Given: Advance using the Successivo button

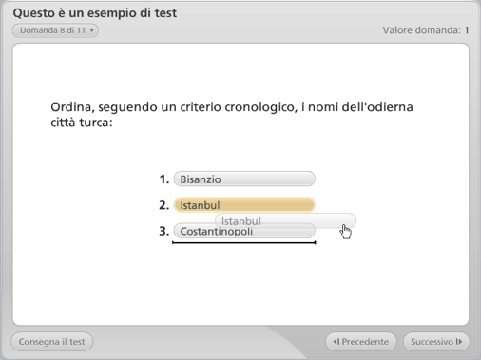Looking at the screenshot, I should pyautogui.click(x=437, y=342).
